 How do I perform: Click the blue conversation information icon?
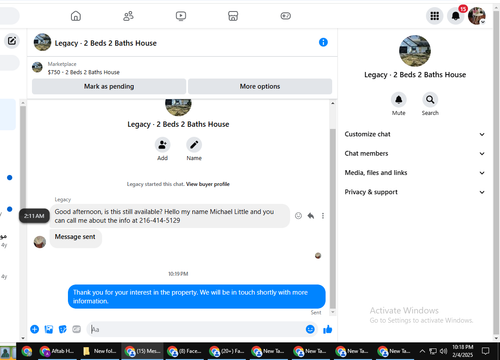[323, 42]
